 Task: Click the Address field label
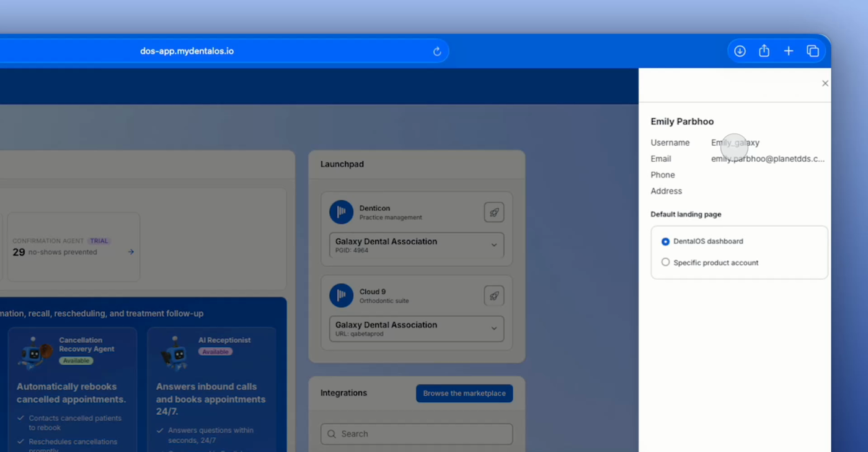click(x=666, y=191)
